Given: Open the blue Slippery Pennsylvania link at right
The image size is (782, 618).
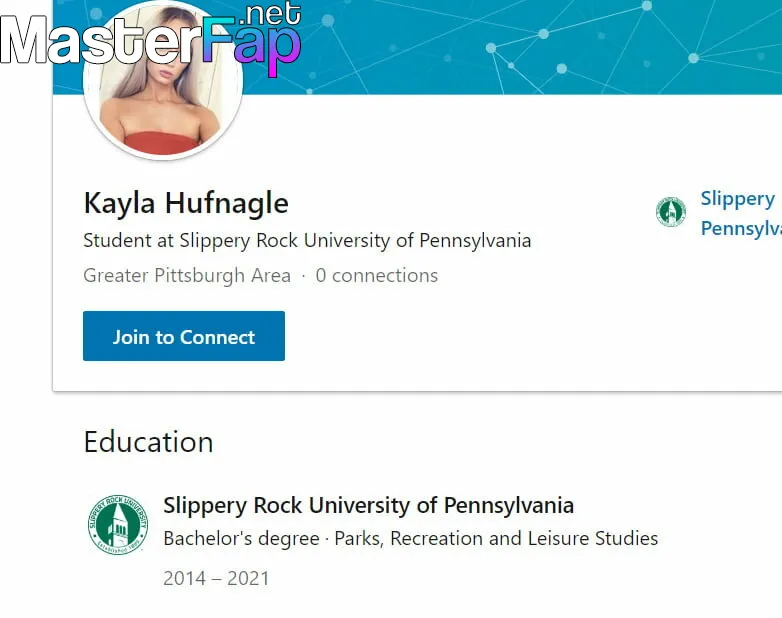Looking at the screenshot, I should [x=741, y=213].
